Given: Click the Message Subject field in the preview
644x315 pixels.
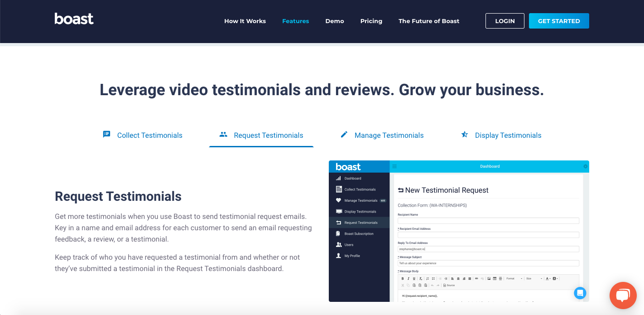Looking at the screenshot, I should click(489, 263).
